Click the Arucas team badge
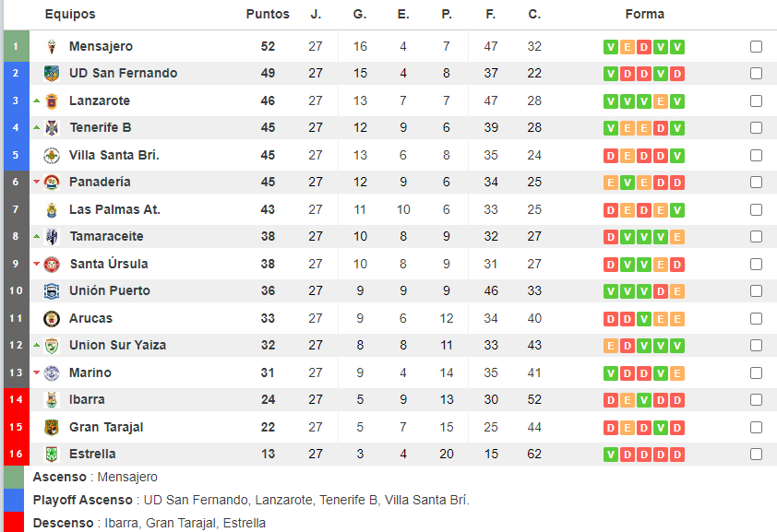The image size is (777, 532). (x=52, y=318)
